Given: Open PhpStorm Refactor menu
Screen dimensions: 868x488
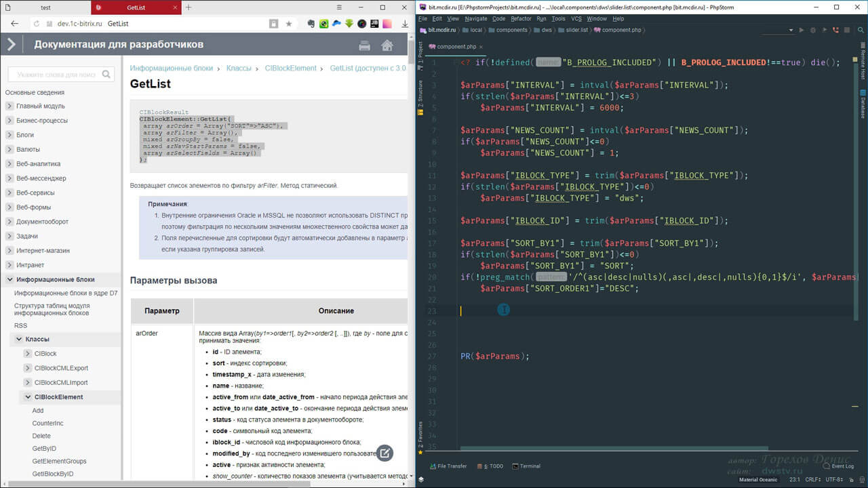Looking at the screenshot, I should point(521,19).
